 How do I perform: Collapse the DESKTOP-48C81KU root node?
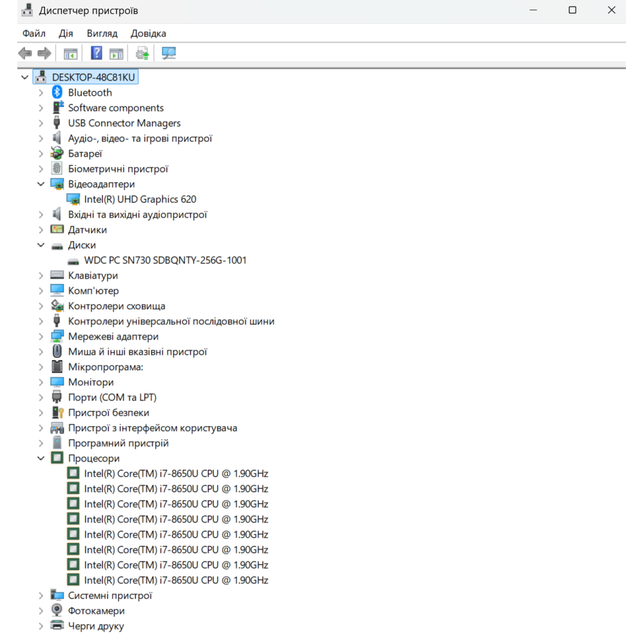(x=25, y=77)
